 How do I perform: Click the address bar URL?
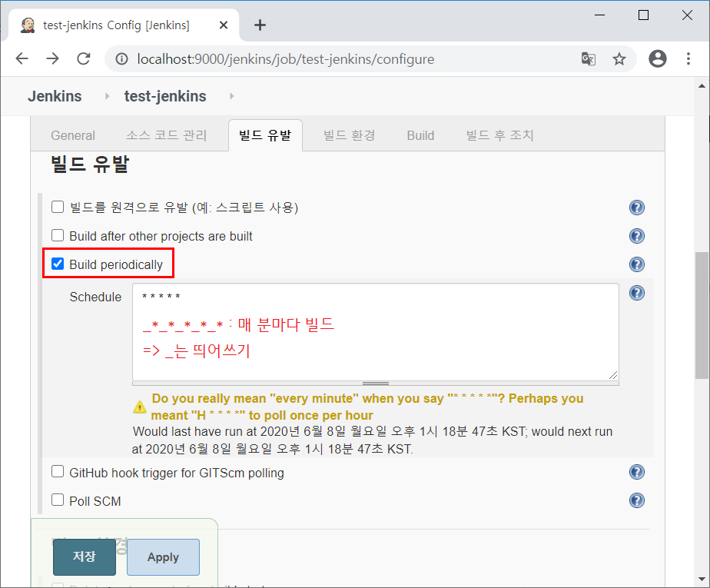point(286,59)
